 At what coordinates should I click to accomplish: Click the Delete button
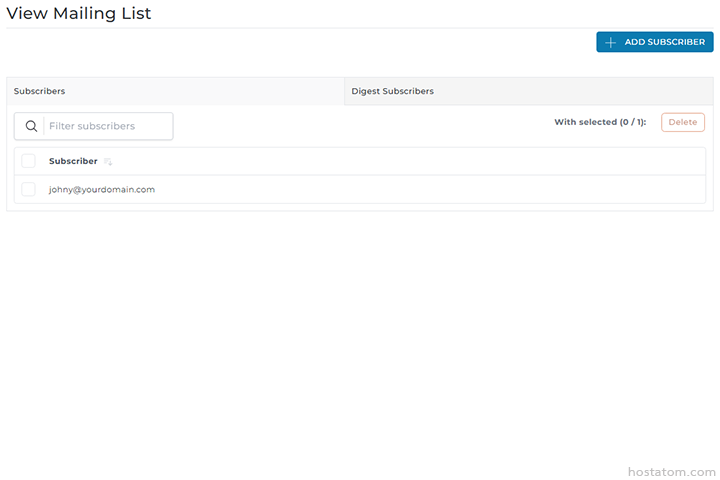pos(683,122)
